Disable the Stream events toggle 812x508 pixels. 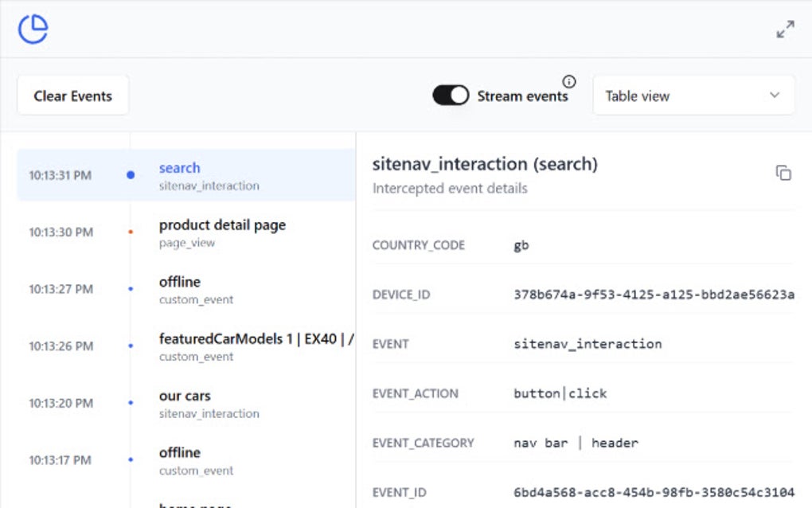pyautogui.click(x=450, y=95)
